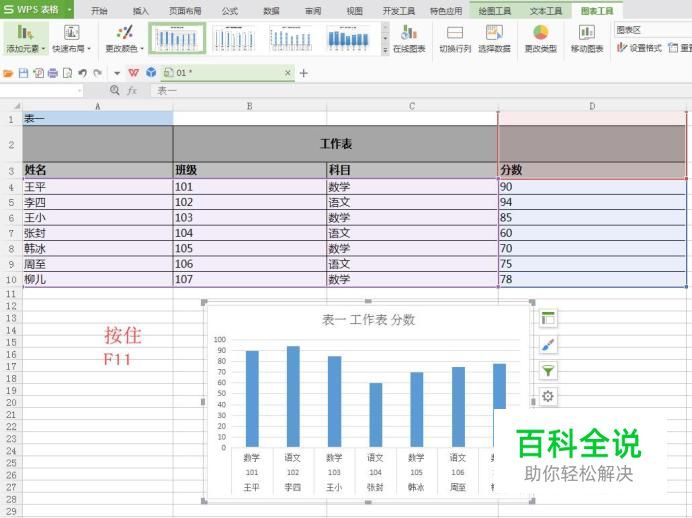Click cell containing 王平
Screen dimensions: 692x518
coord(98,187)
